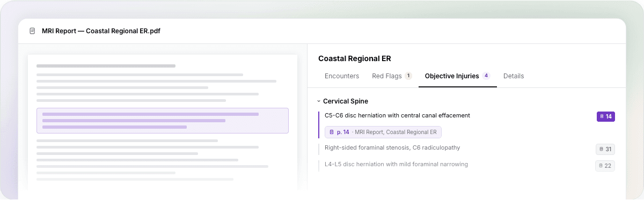The width and height of the screenshot is (644, 200).
Task: Click the highlighted passage in the PDF preview
Action: [163, 121]
